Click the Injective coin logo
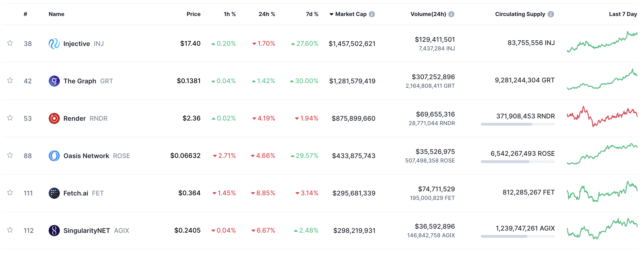Image resolution: width=644 pixels, height=254 pixels. pyautogui.click(x=54, y=44)
